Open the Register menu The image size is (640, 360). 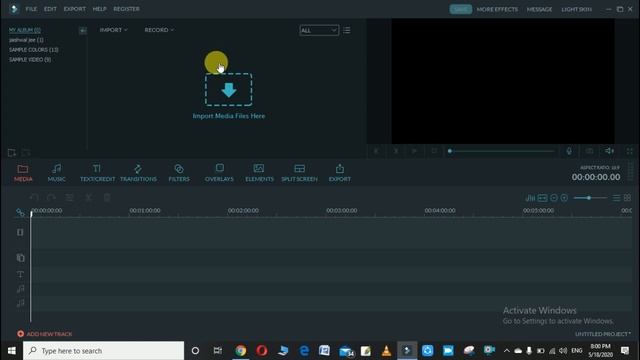pos(127,9)
